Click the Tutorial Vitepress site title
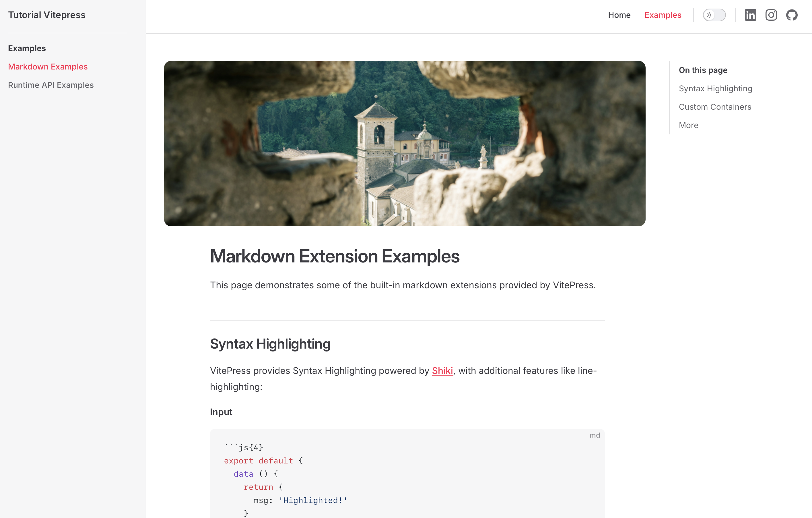 pos(47,15)
